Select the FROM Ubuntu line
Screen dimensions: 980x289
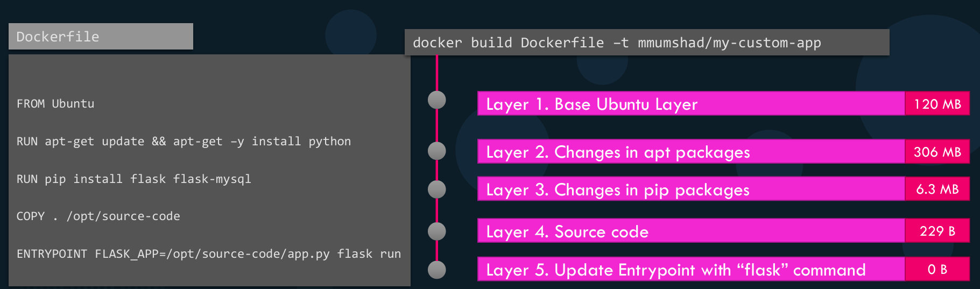[x=55, y=104]
